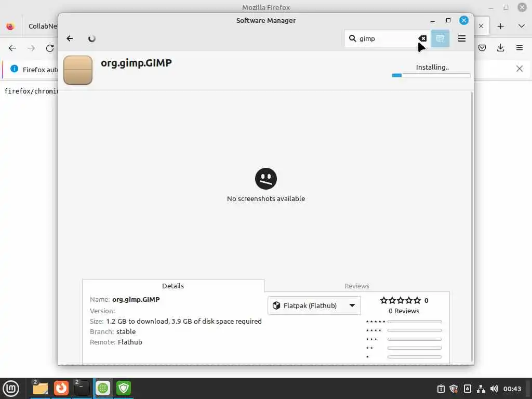Click Firefox forward navigation arrow
Image resolution: width=532 pixels, height=399 pixels.
tap(31, 48)
